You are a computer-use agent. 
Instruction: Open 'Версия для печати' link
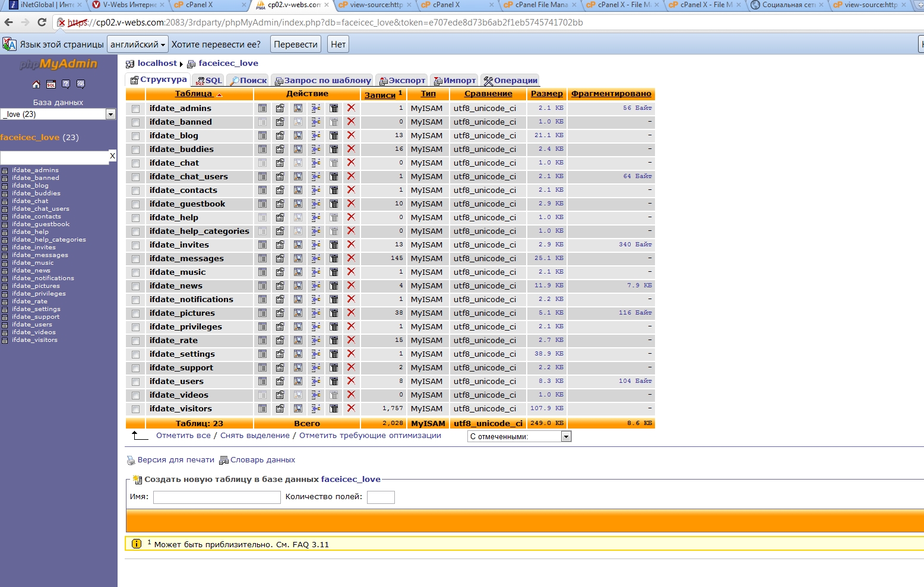176,460
